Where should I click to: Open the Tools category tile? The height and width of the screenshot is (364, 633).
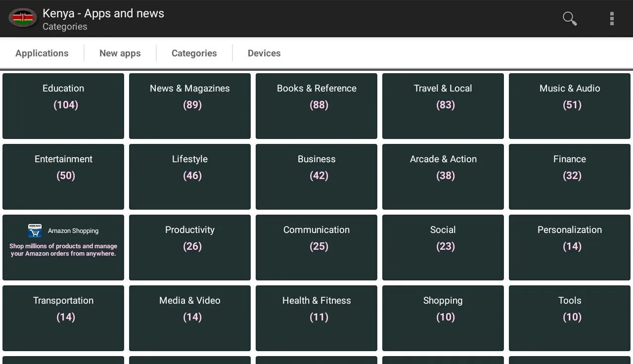570,318
